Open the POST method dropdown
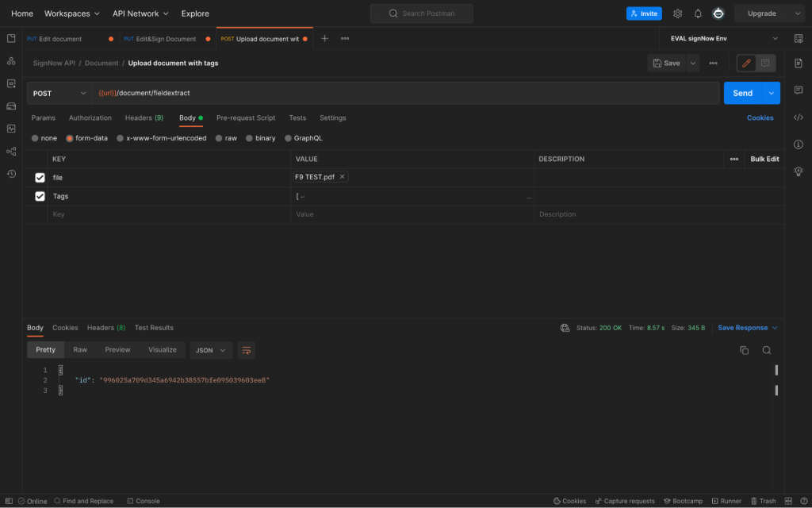 tap(59, 93)
